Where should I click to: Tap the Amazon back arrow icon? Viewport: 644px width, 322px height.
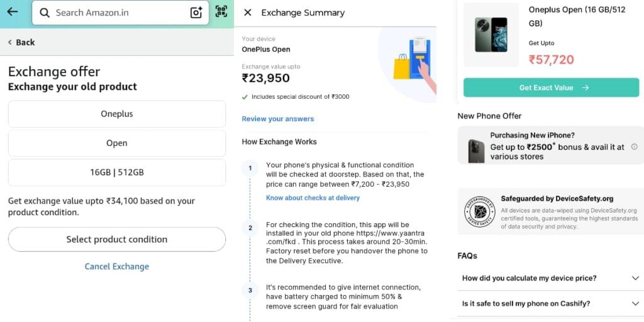tap(13, 11)
